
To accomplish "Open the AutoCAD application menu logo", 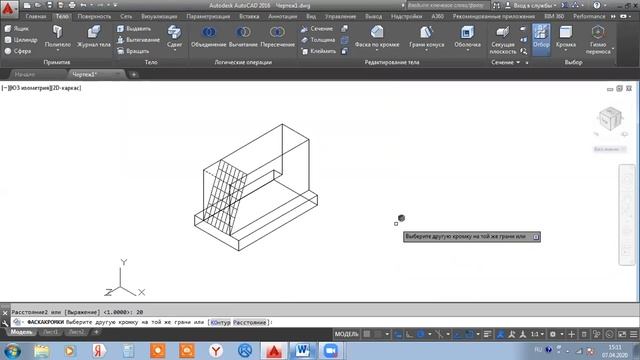I will point(8,8).
